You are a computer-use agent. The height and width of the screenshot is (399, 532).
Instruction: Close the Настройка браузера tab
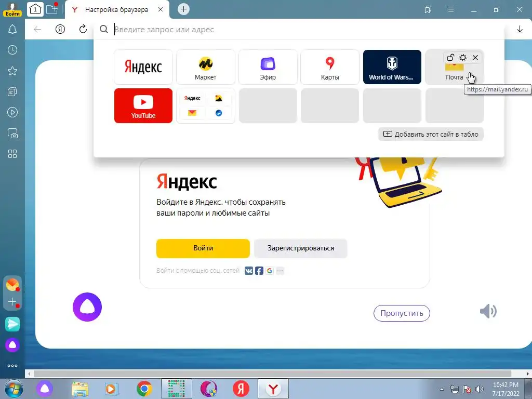click(161, 9)
